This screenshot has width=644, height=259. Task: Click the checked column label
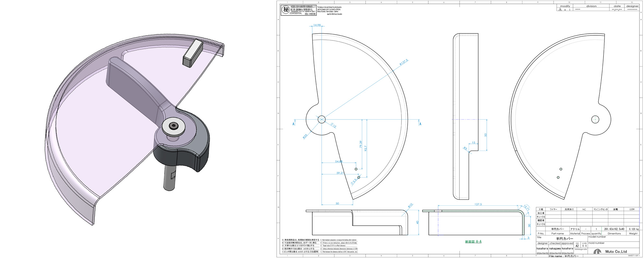tap(555, 243)
